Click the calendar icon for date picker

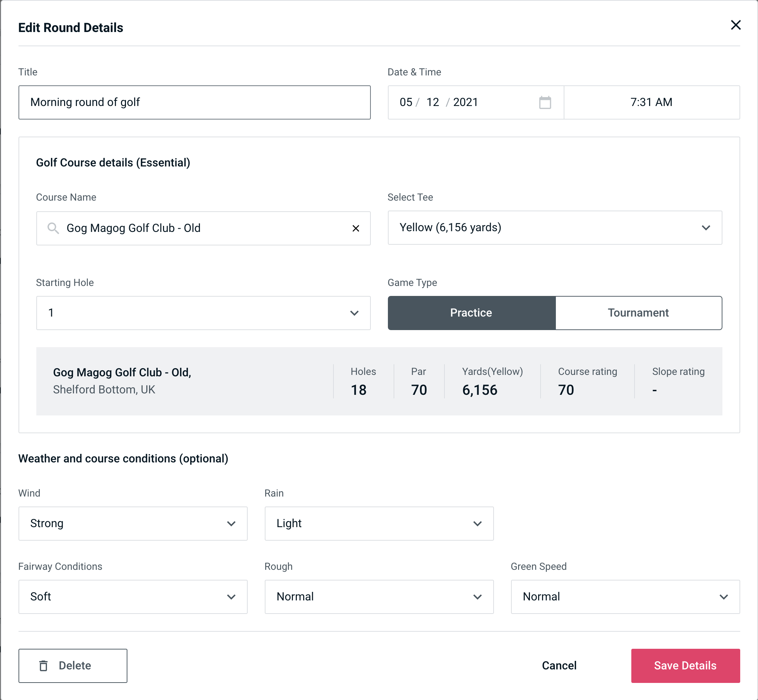[546, 102]
